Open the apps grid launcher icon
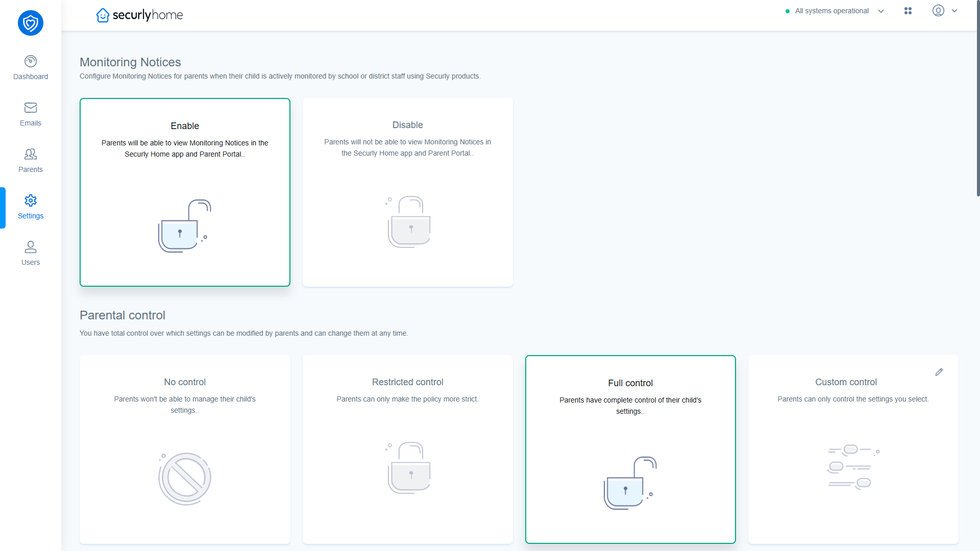The width and height of the screenshot is (980, 551). point(908,11)
